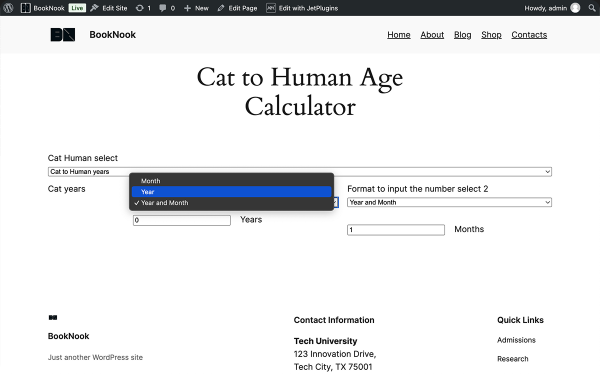Screen dimensions: 600x375
Task: Open the admin bar search icon
Action: click(592, 8)
